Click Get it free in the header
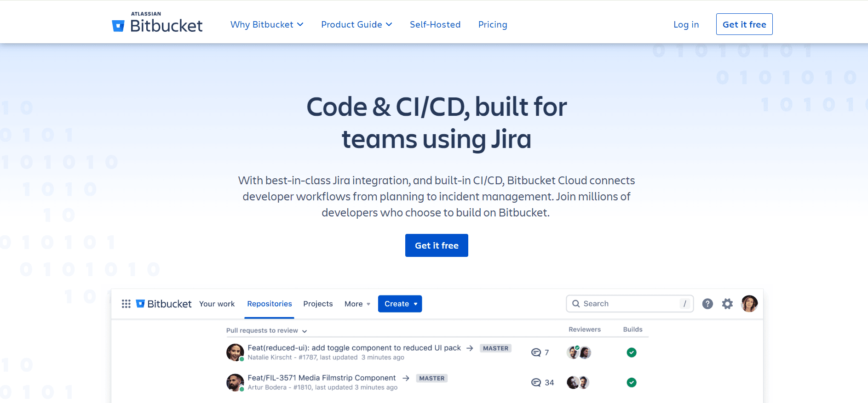 pos(744,24)
